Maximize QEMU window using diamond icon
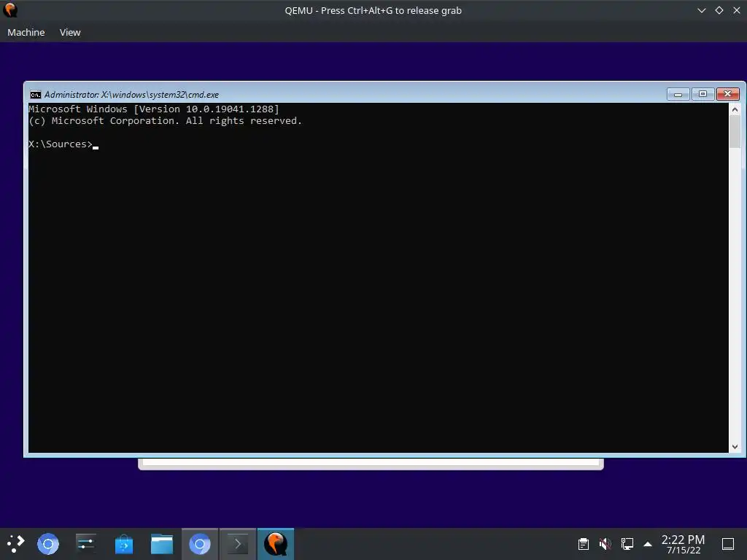This screenshot has height=560, width=747. tap(719, 10)
